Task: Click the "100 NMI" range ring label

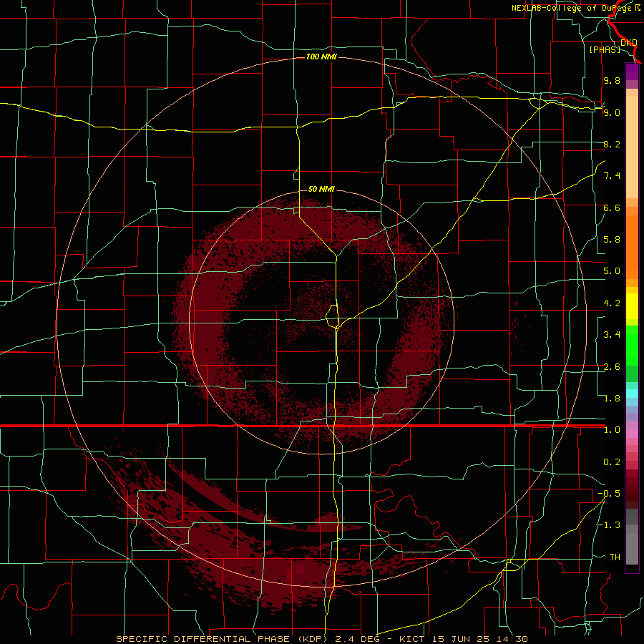Action: click(321, 57)
